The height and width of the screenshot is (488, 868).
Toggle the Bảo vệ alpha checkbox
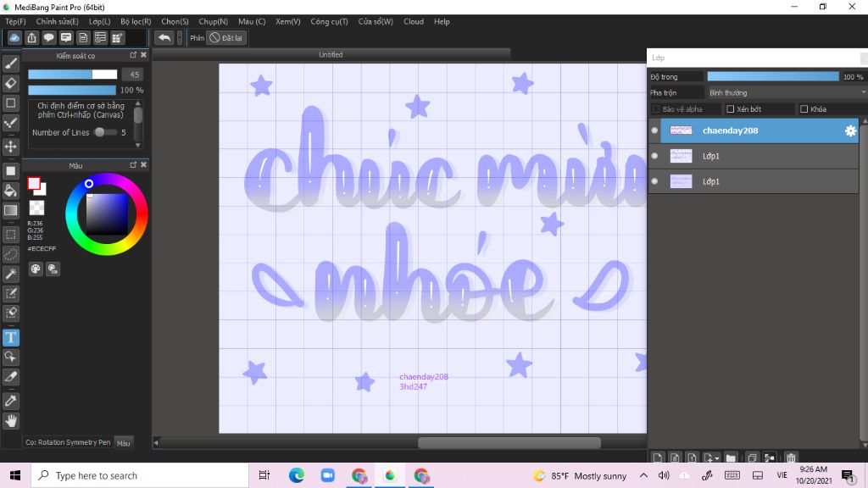coord(656,109)
